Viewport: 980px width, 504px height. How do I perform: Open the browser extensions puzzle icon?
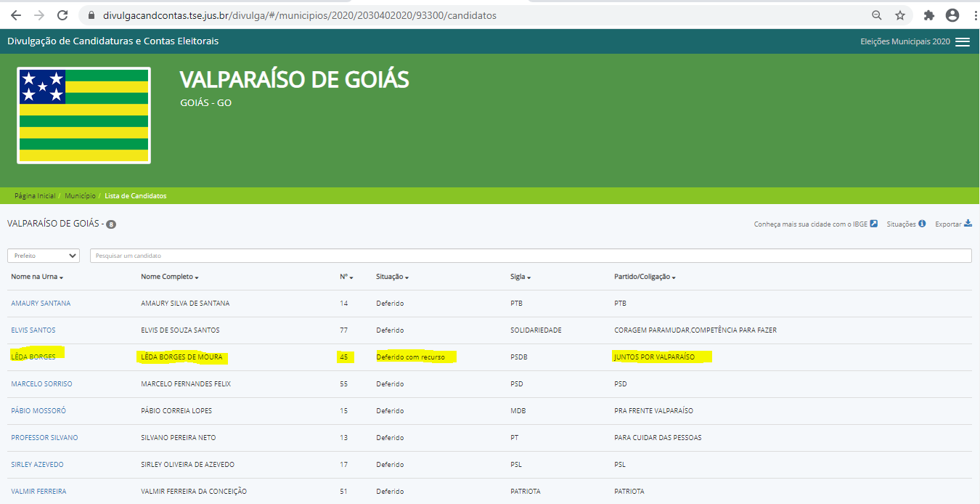pyautogui.click(x=928, y=15)
